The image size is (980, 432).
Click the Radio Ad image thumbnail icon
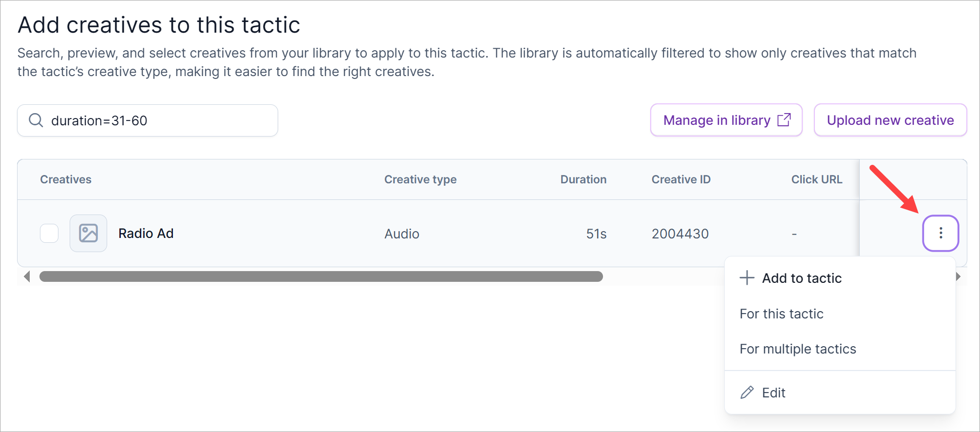pyautogui.click(x=88, y=234)
